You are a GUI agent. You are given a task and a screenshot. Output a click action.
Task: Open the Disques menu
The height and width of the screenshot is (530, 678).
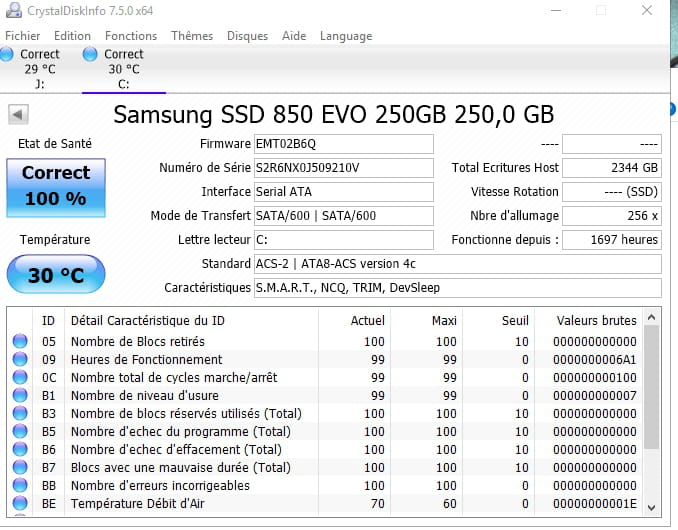tap(247, 36)
